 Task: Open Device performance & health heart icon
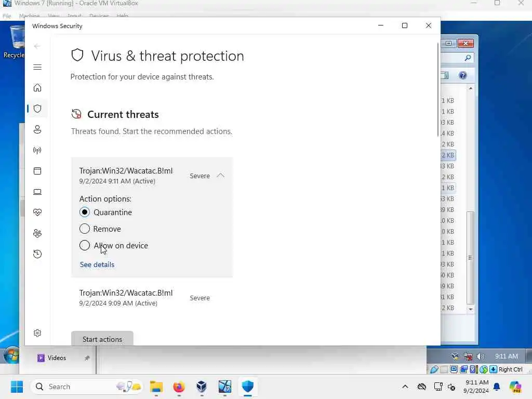[x=37, y=212]
